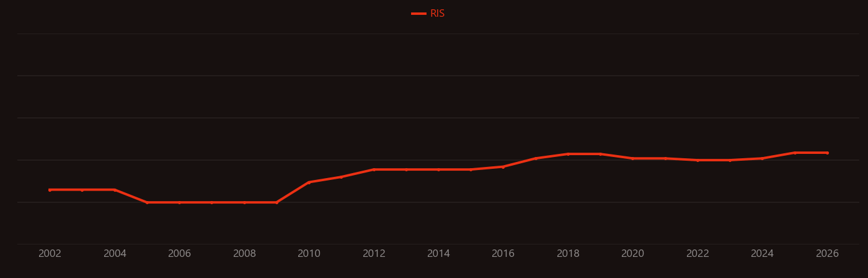The image size is (868, 278).
Task: Select the RIS data point at 2020
Action: pyautogui.click(x=633, y=158)
